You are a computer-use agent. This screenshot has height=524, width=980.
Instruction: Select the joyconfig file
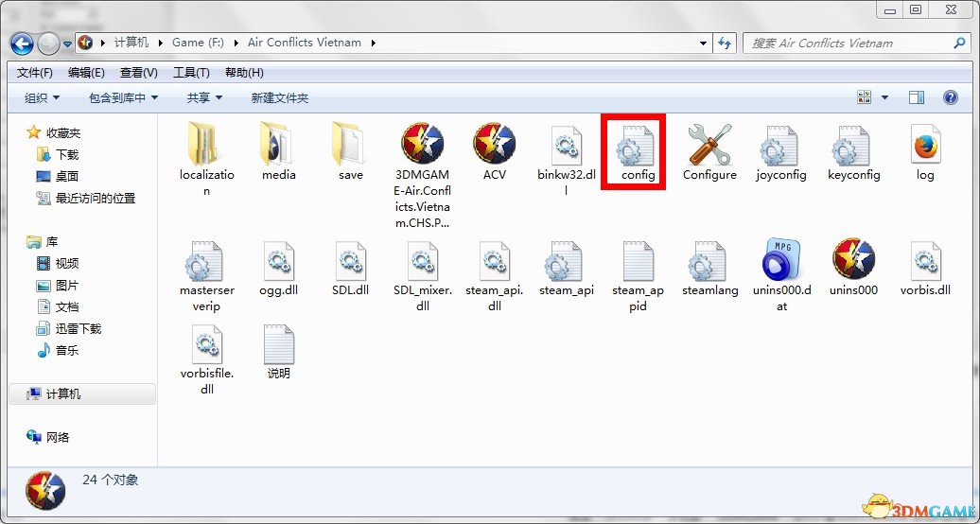[781, 152]
